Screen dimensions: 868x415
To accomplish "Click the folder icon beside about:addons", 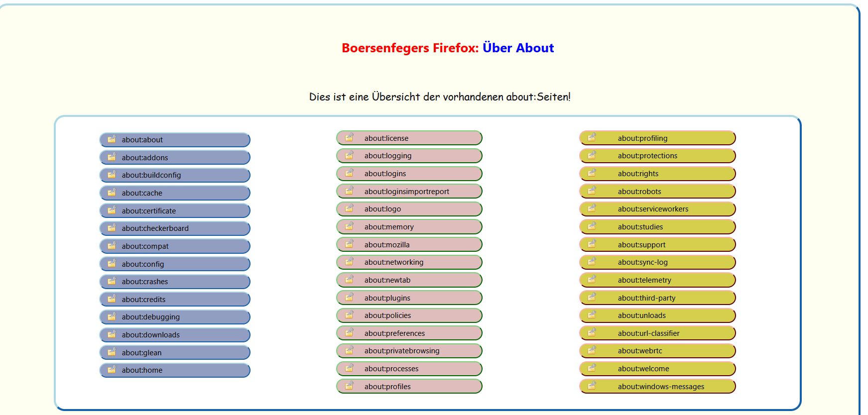I will point(112,157).
